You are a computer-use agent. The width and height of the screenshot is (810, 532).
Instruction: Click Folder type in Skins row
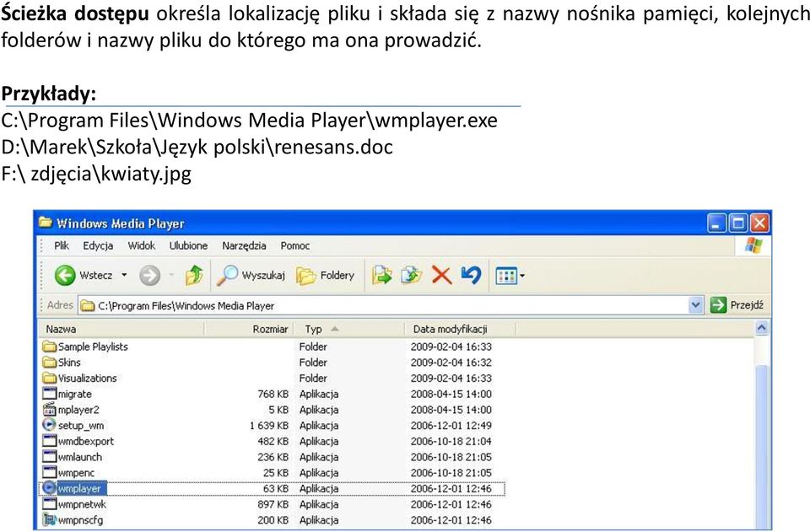click(312, 363)
